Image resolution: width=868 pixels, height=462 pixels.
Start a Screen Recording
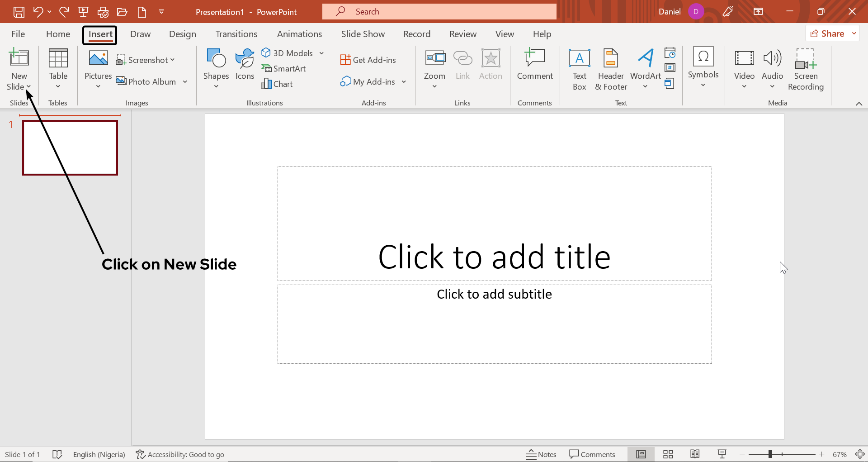tap(806, 68)
